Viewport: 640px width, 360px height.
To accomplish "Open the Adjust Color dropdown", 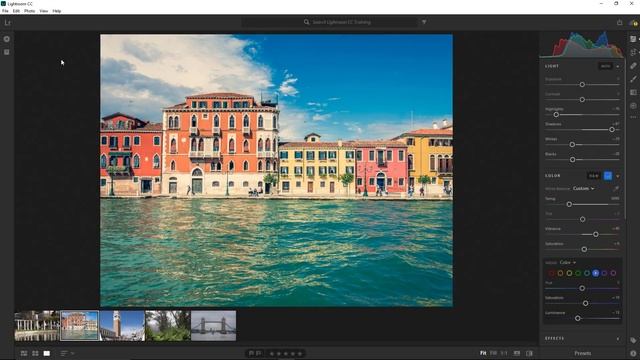I will pyautogui.click(x=567, y=262).
